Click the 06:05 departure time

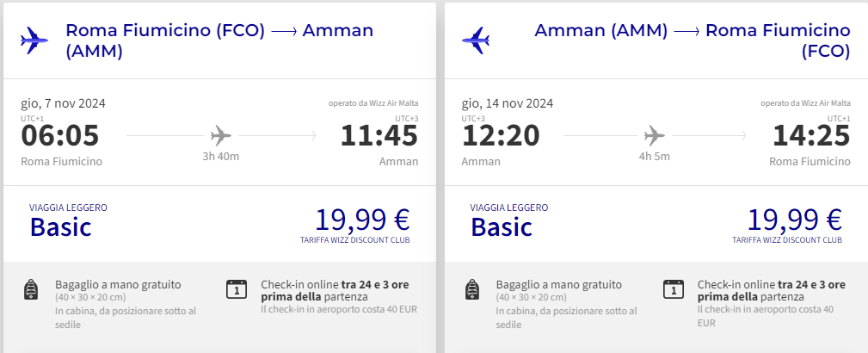point(59,136)
